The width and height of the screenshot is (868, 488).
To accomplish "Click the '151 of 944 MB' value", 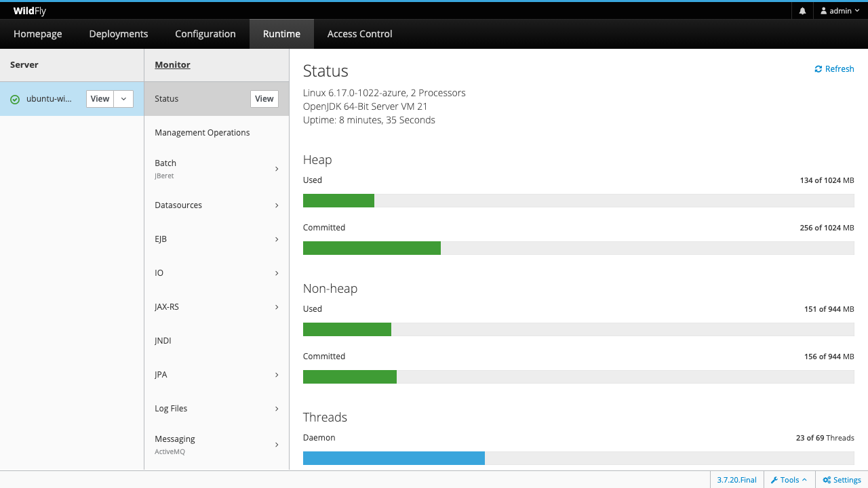I will pyautogui.click(x=829, y=309).
